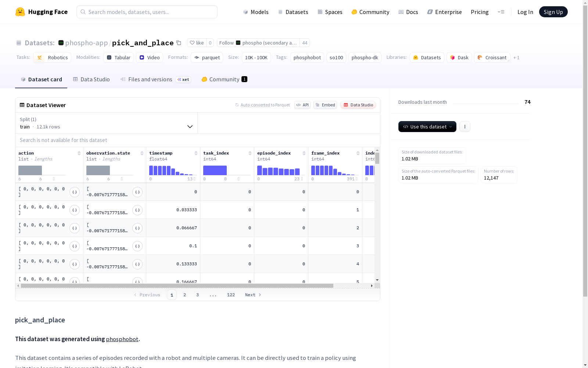Open the dataset Community tab
The height and width of the screenshot is (368, 588).
[224, 79]
